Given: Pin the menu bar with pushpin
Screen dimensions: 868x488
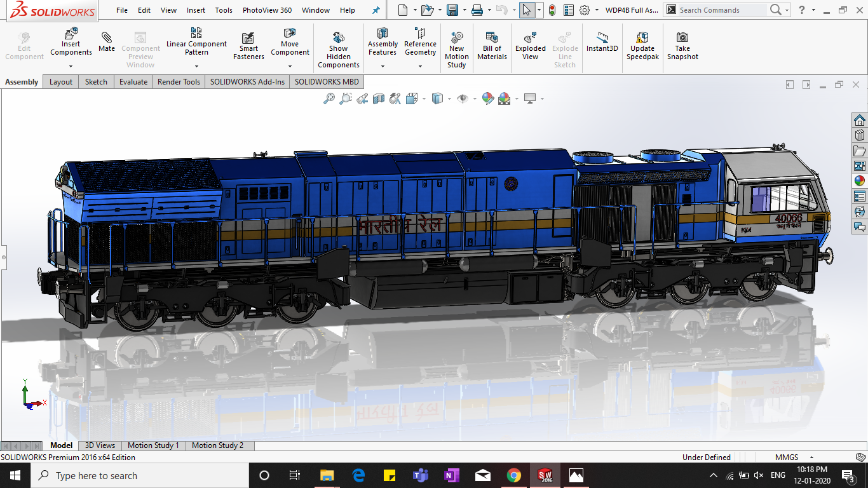Looking at the screenshot, I should (376, 10).
